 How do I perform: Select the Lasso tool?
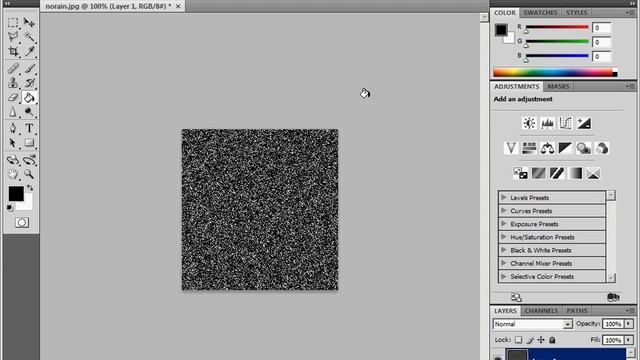click(13, 37)
